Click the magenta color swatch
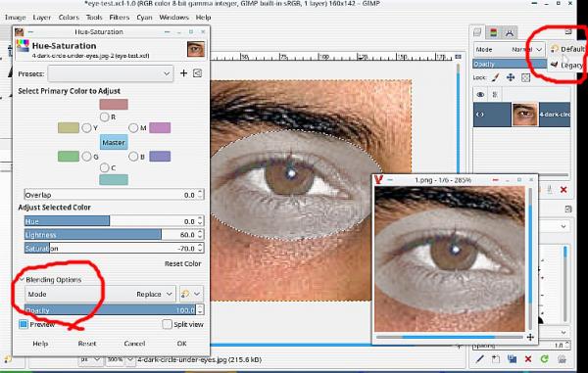The width and height of the screenshot is (588, 373). coord(160,127)
